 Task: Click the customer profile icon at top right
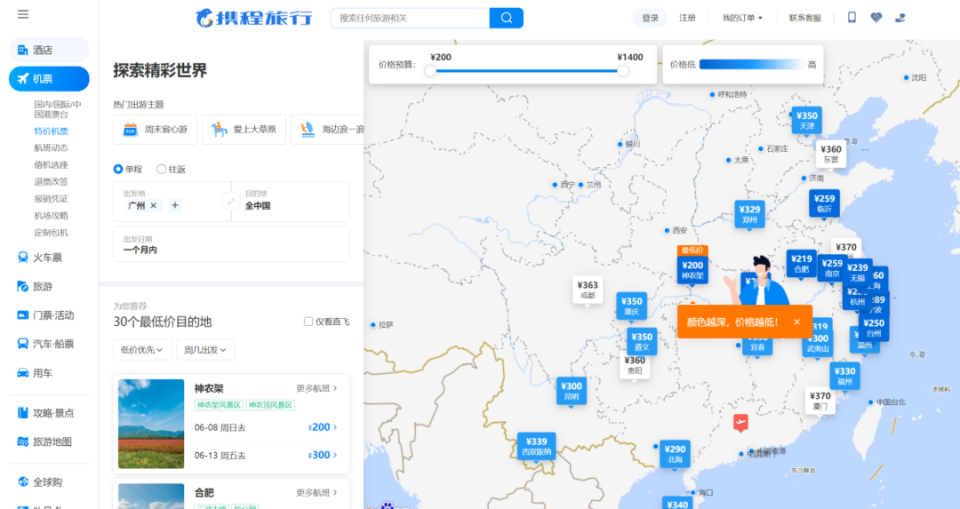click(900, 18)
